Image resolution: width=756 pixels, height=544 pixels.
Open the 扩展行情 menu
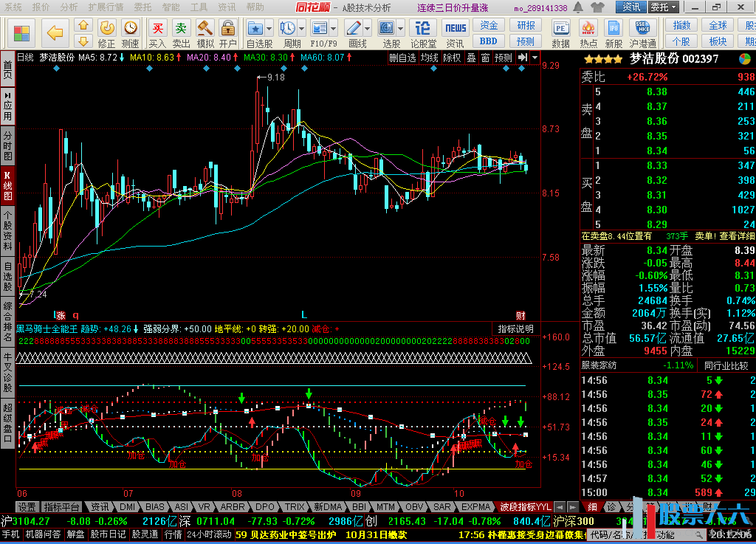point(106,7)
